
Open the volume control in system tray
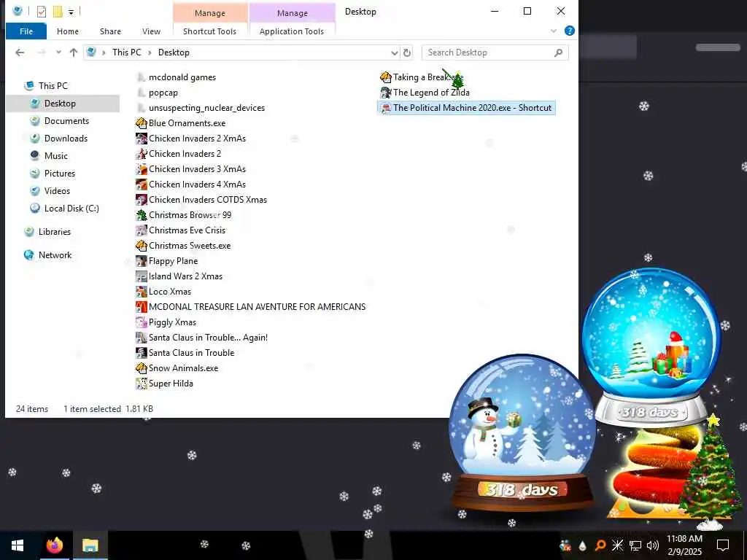pyautogui.click(x=653, y=545)
